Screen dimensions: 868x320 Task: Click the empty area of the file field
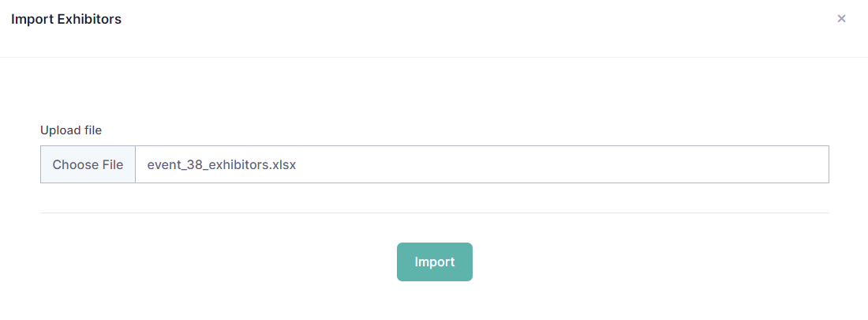pyautogui.click(x=568, y=164)
